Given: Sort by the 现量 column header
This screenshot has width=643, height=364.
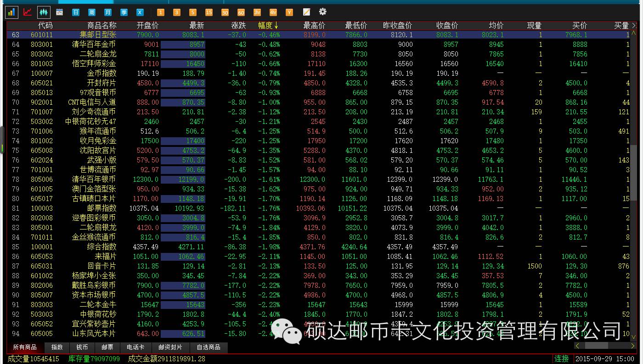Looking at the screenshot, I should tap(534, 26).
